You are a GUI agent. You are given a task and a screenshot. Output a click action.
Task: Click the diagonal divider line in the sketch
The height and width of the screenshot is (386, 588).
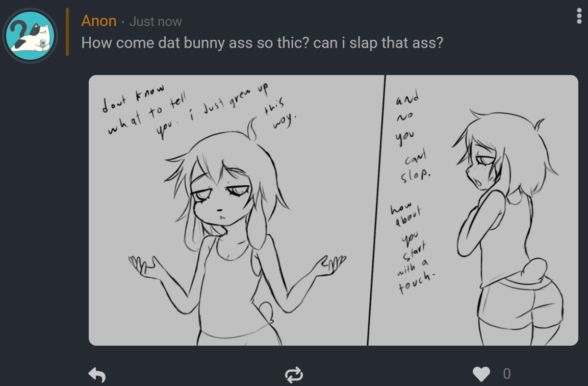376,210
